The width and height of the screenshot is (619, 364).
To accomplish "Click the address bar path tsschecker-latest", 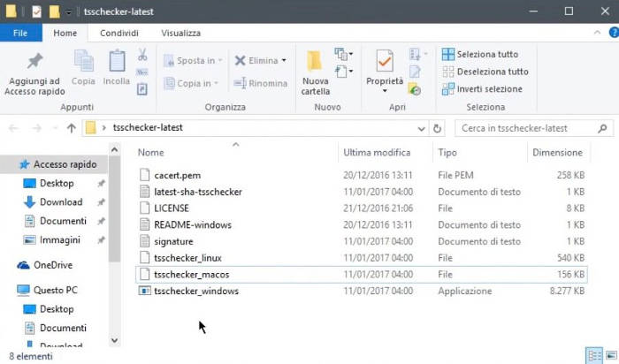I will click(148, 127).
